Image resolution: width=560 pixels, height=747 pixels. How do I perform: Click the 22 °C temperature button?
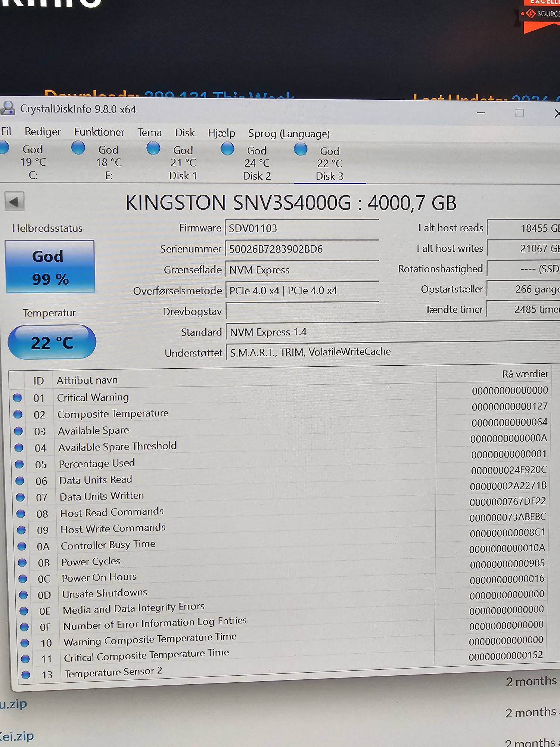pyautogui.click(x=52, y=342)
